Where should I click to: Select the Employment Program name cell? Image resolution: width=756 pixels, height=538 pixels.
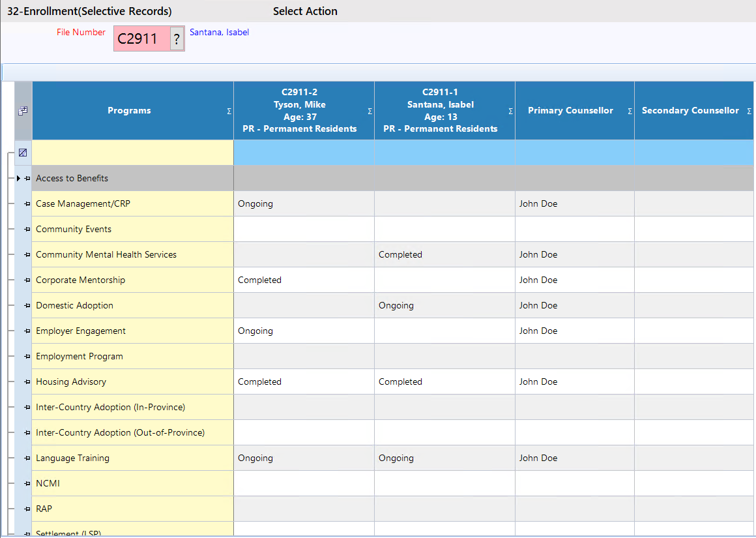(132, 357)
